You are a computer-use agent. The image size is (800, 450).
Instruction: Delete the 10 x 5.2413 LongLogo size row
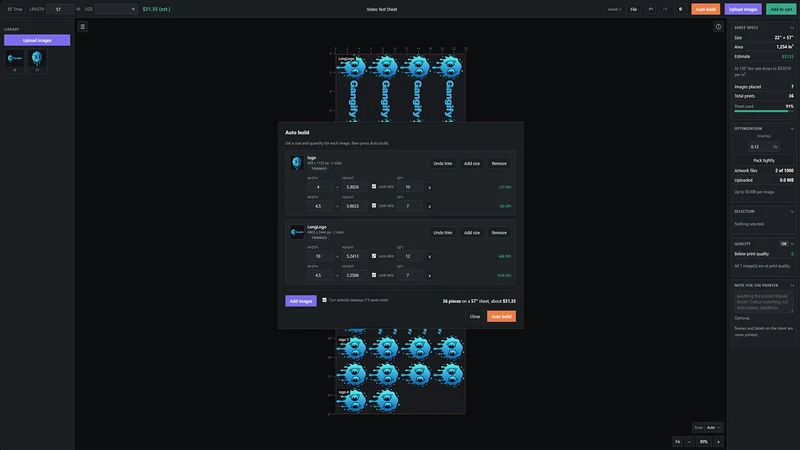(x=430, y=256)
